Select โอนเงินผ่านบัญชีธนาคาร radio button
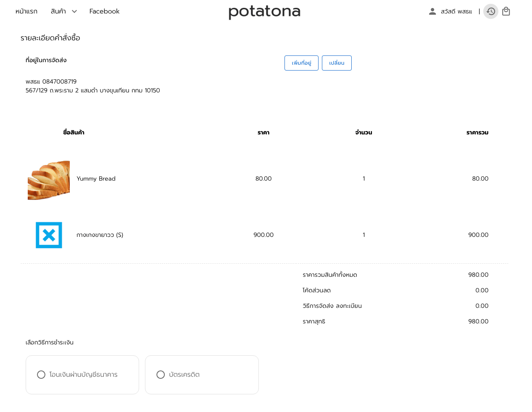 click(x=41, y=375)
